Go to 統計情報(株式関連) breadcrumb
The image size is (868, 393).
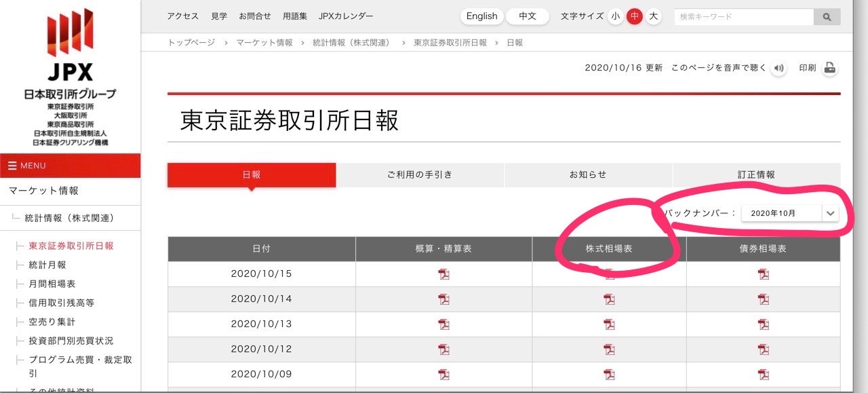click(x=351, y=43)
